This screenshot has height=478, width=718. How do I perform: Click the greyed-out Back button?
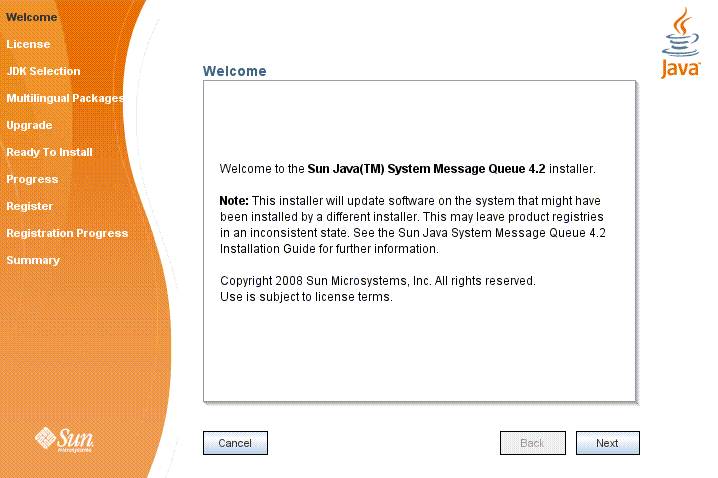coord(532,443)
